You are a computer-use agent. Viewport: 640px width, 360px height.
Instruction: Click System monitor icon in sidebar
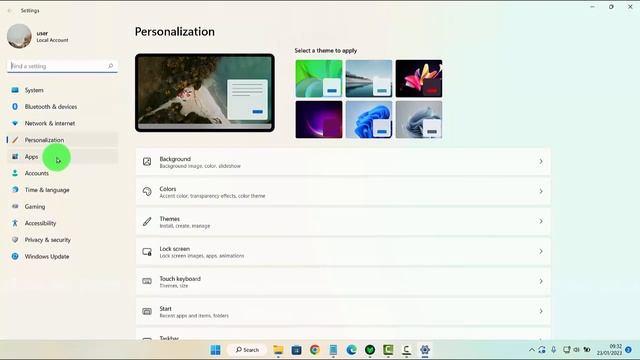15,90
